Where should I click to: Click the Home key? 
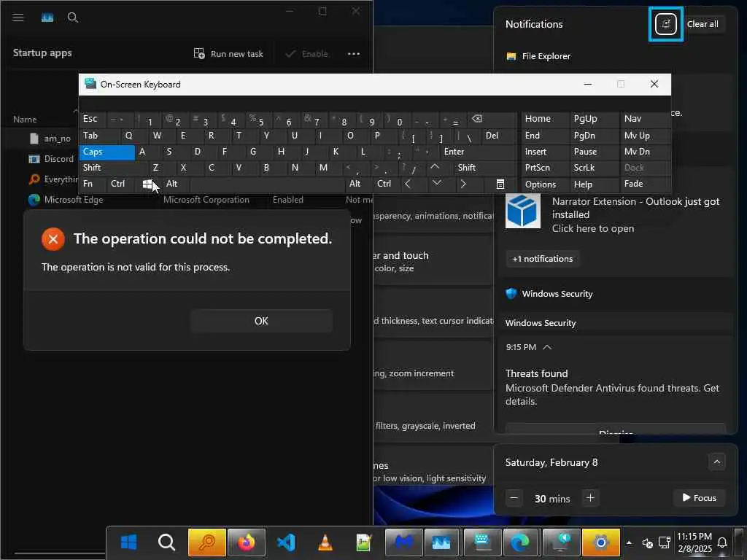[x=546, y=119]
